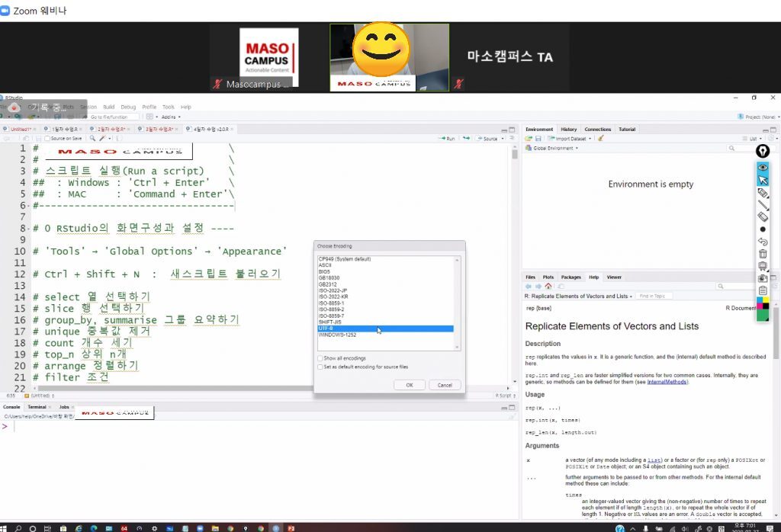Click the undo arrow in annotation toolbar
The image size is (781, 532).
[763, 242]
